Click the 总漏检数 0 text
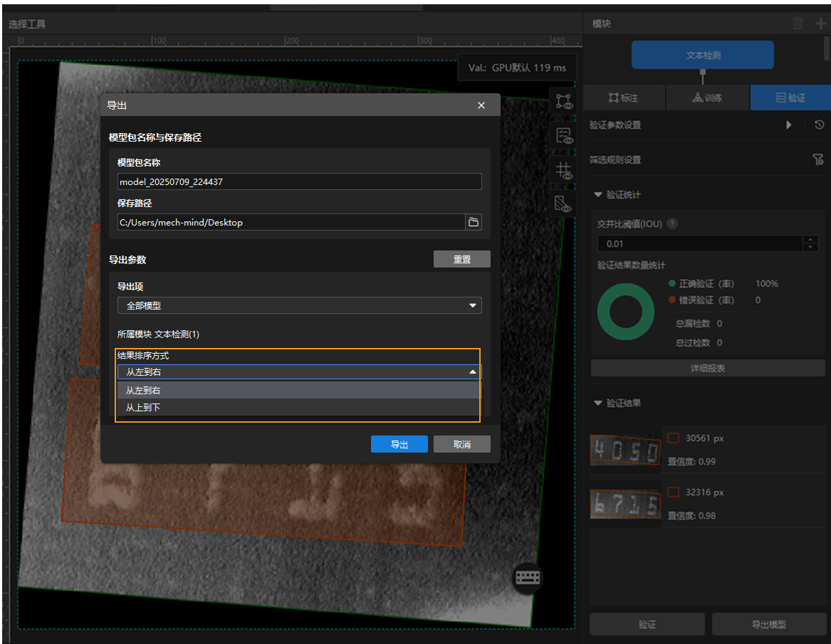The height and width of the screenshot is (644, 831). pos(699,324)
